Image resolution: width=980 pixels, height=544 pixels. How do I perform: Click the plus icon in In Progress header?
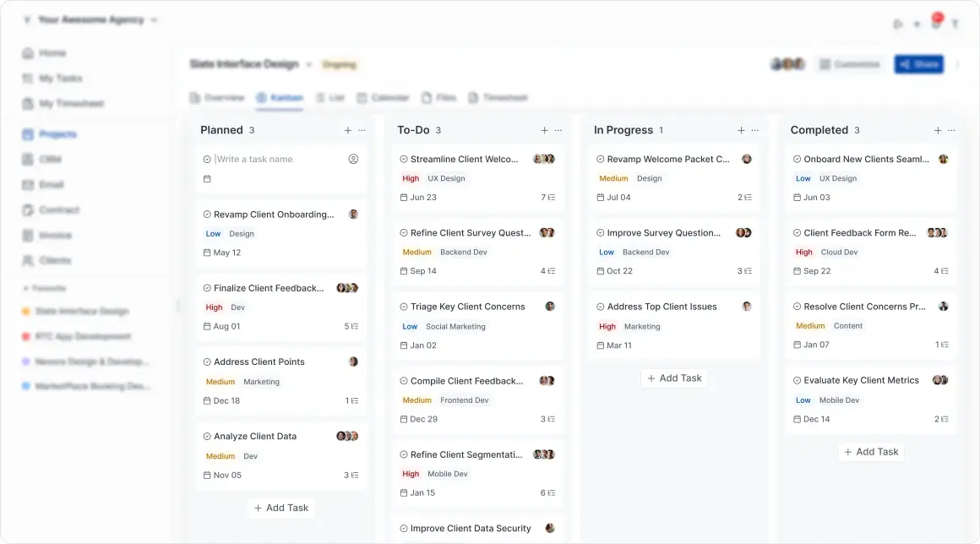pos(741,131)
